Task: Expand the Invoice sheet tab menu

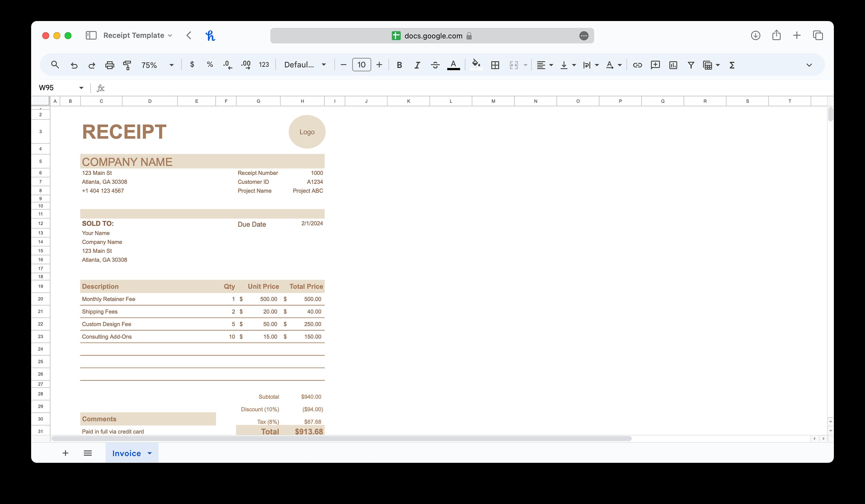Action: [150, 453]
